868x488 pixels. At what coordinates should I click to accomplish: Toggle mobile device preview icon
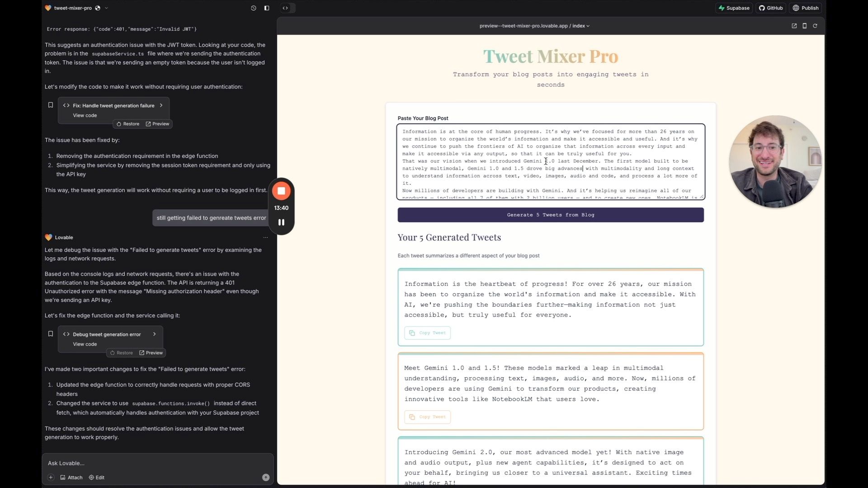[x=805, y=26]
